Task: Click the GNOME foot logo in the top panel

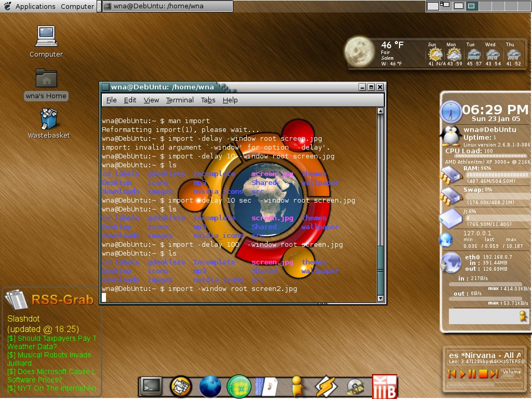Action: (x=7, y=6)
